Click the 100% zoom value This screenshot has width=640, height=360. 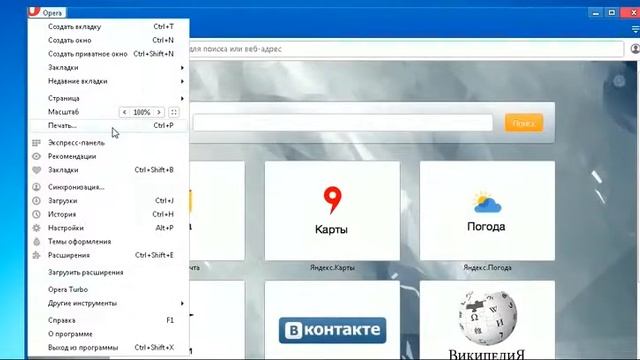point(142,112)
